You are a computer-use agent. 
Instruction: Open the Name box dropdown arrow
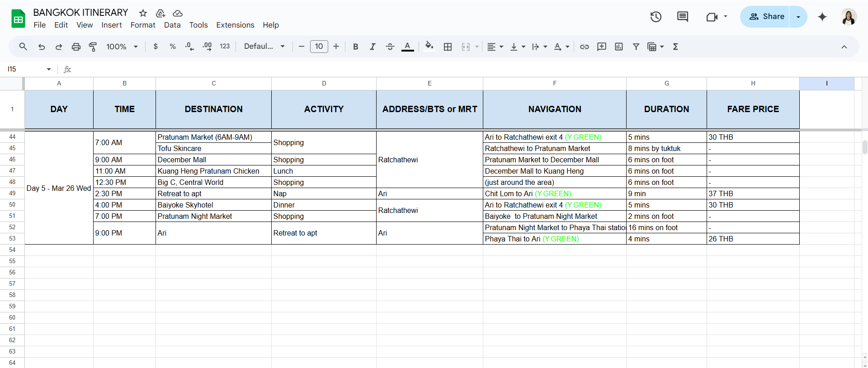[x=49, y=69]
